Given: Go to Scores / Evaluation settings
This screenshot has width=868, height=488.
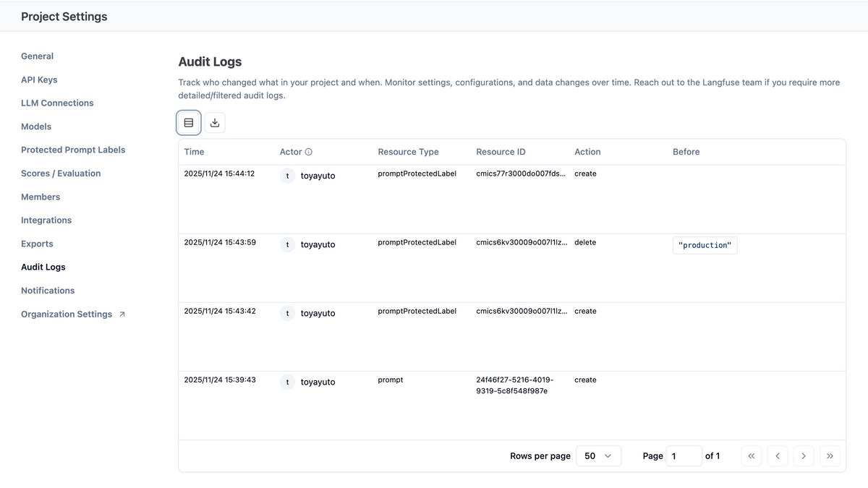Looking at the screenshot, I should 61,174.
